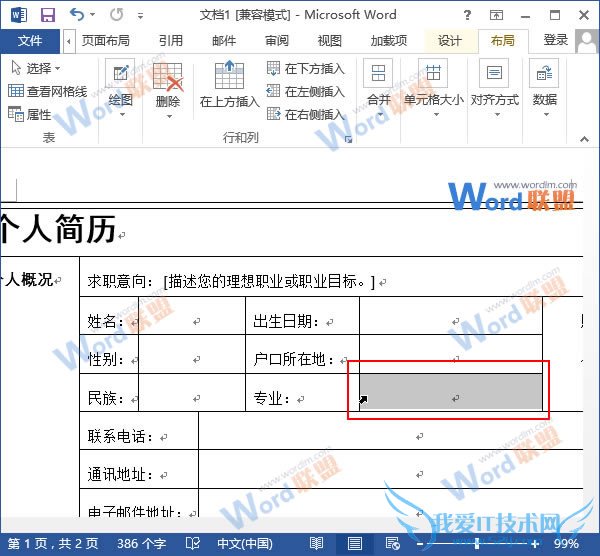Click the 99% zoom level
This screenshot has width=600, height=556.
click(566, 543)
